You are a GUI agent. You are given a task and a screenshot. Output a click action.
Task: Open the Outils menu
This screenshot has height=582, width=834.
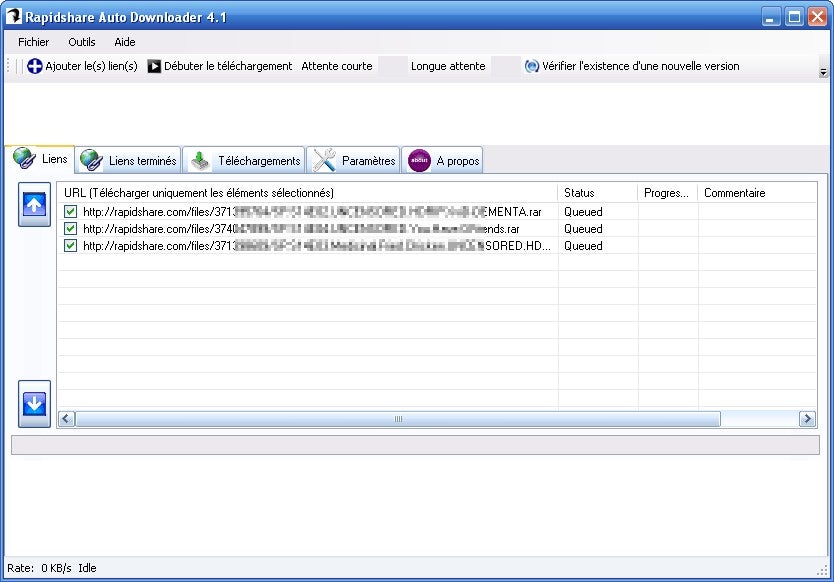[81, 42]
